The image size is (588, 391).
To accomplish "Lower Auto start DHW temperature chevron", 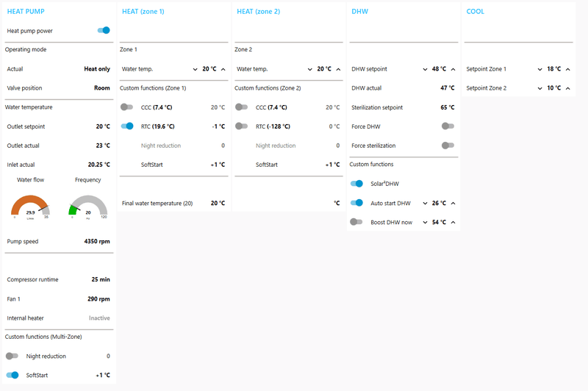I will 425,203.
